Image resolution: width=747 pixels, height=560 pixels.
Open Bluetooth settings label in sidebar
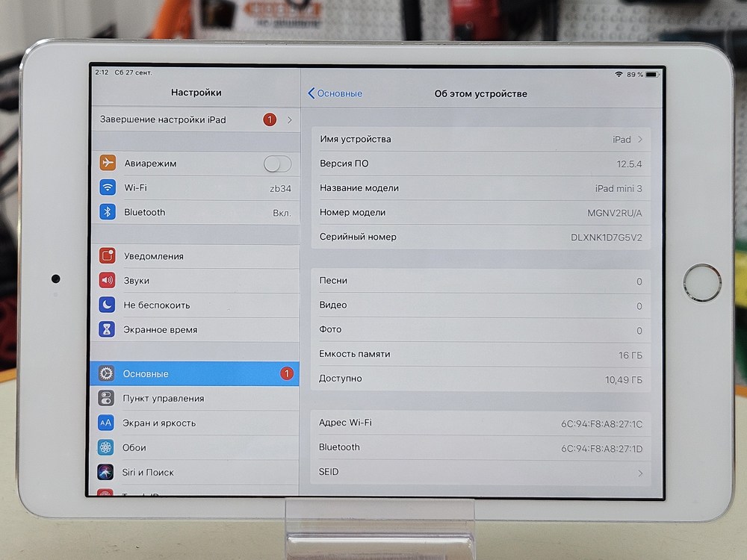(144, 212)
